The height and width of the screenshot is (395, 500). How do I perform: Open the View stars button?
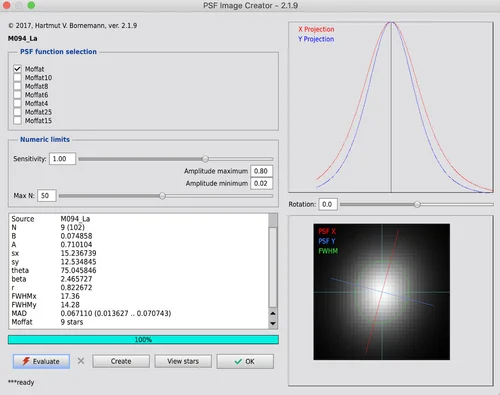[x=183, y=361]
